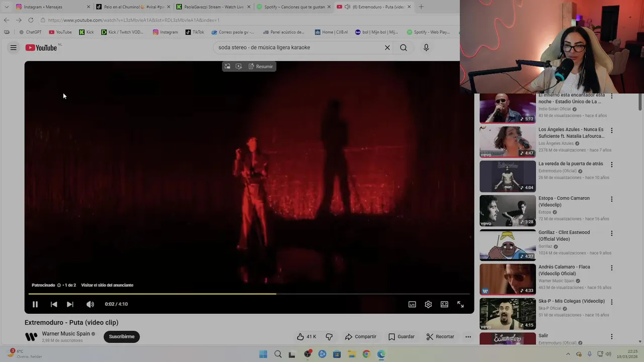Go back in browser history
Viewport: 644px width, 362px height.
[6, 20]
